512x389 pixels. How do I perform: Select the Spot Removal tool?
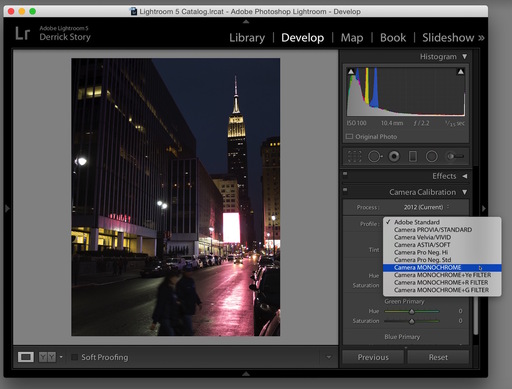pyautogui.click(x=375, y=156)
